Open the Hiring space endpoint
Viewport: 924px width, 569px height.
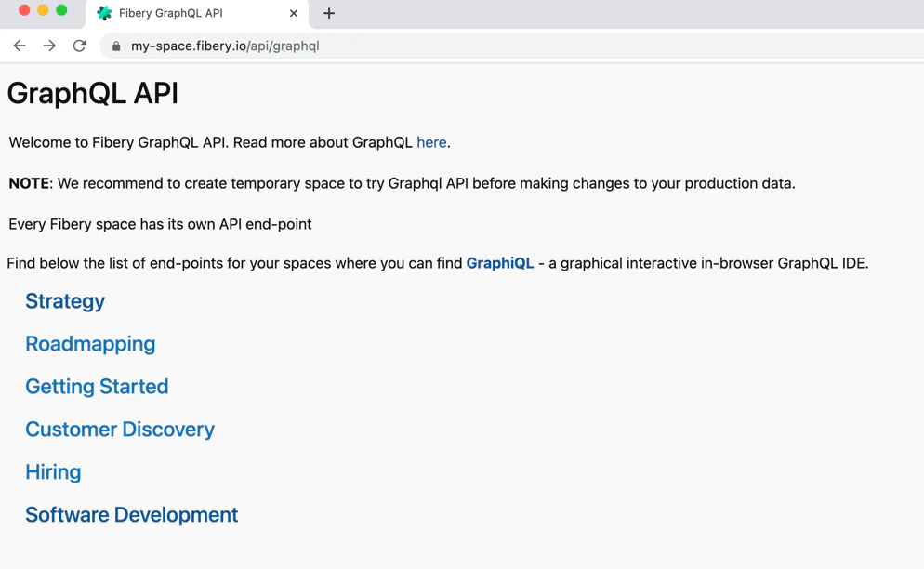(x=53, y=472)
